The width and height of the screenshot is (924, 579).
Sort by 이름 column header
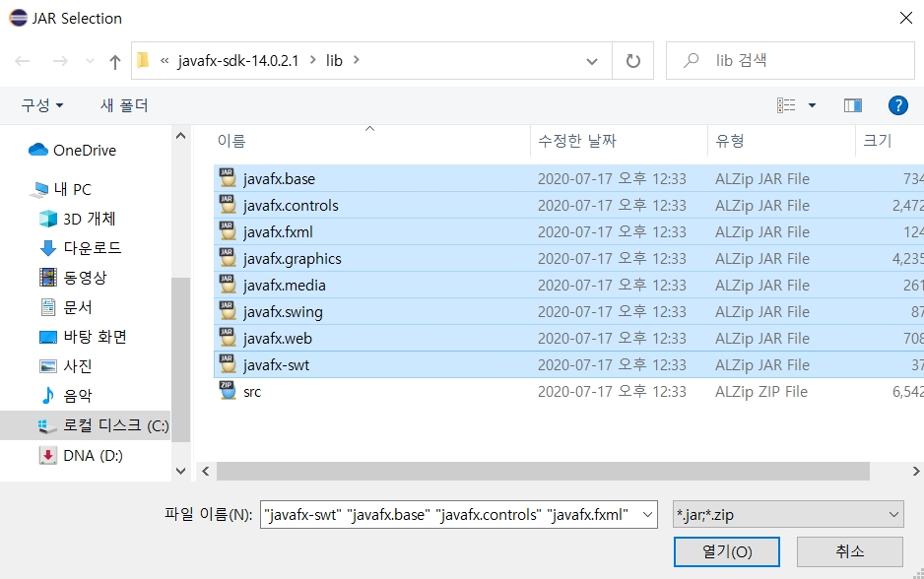tap(231, 141)
